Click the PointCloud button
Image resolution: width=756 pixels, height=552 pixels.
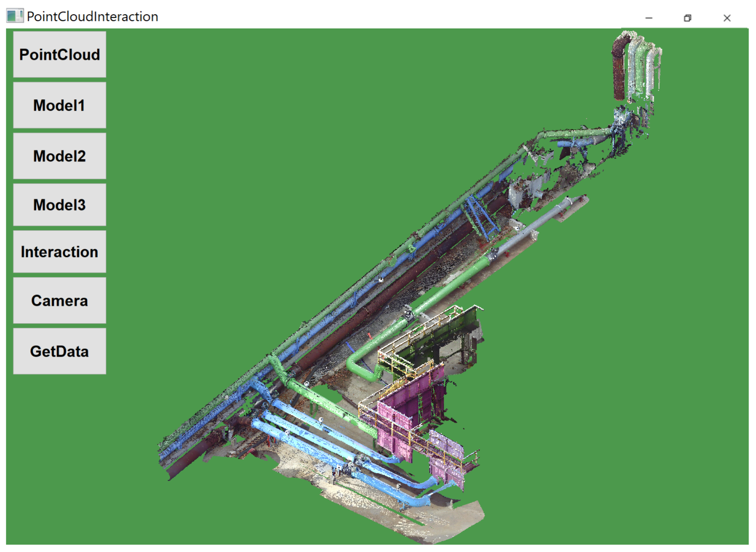[x=59, y=55]
